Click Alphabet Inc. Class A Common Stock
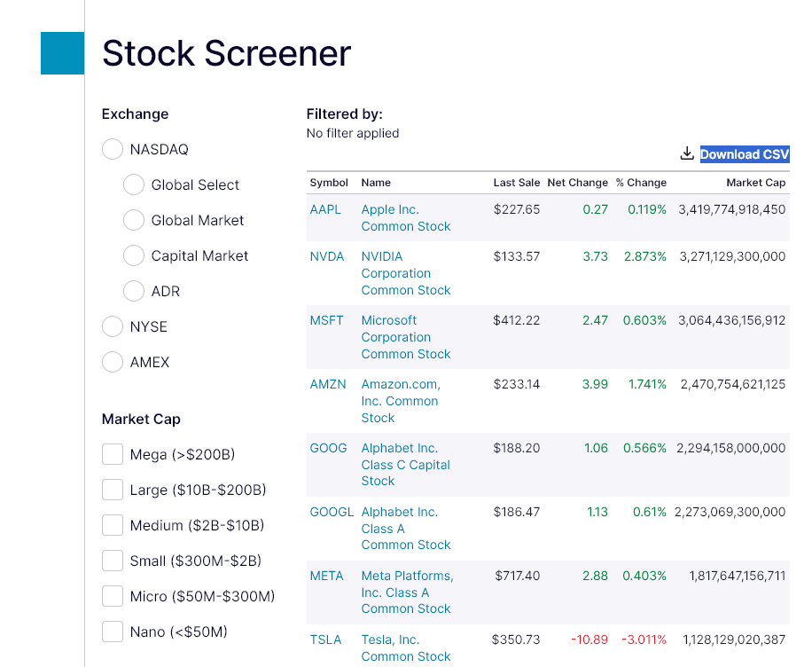Screen dimensions: 812x667 point(406,528)
